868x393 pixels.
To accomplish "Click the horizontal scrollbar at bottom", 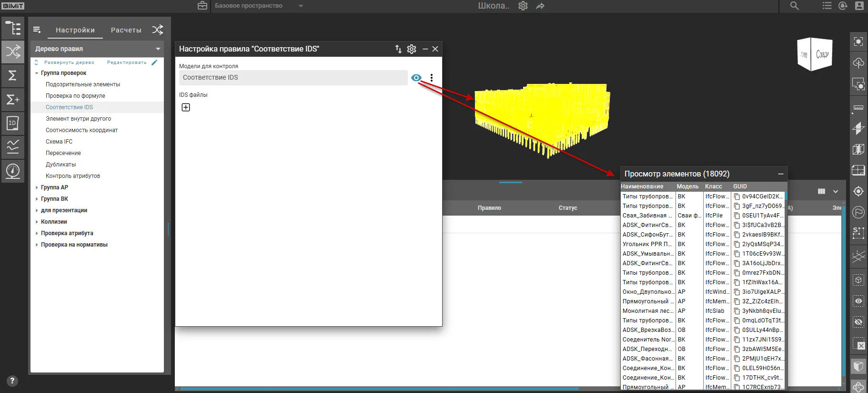I will tap(379, 389).
